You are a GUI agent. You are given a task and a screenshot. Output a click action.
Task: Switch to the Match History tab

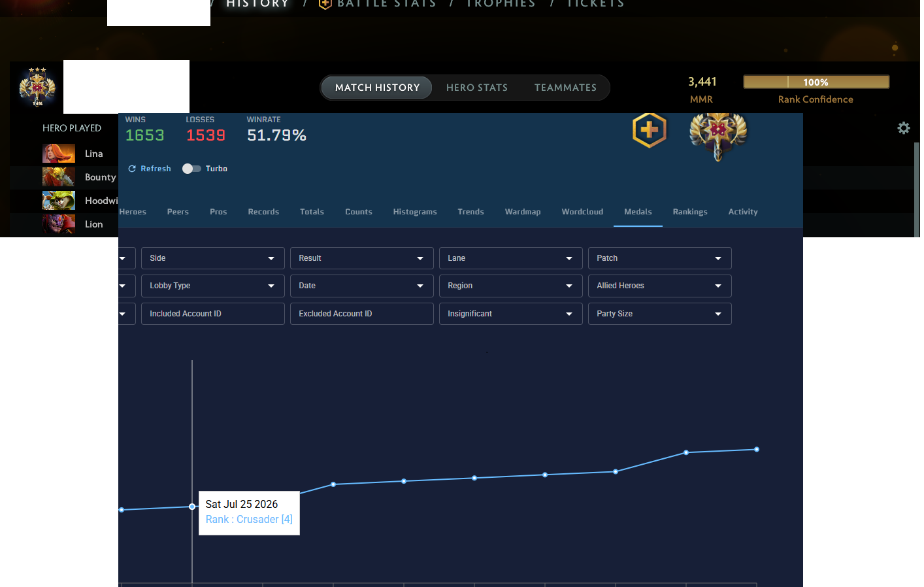pyautogui.click(x=377, y=88)
